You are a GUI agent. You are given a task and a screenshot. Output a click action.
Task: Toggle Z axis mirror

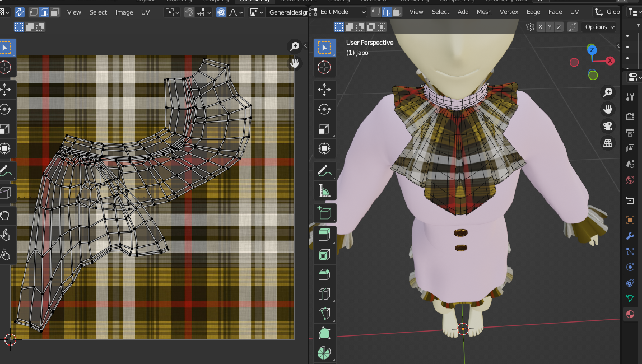pyautogui.click(x=559, y=27)
